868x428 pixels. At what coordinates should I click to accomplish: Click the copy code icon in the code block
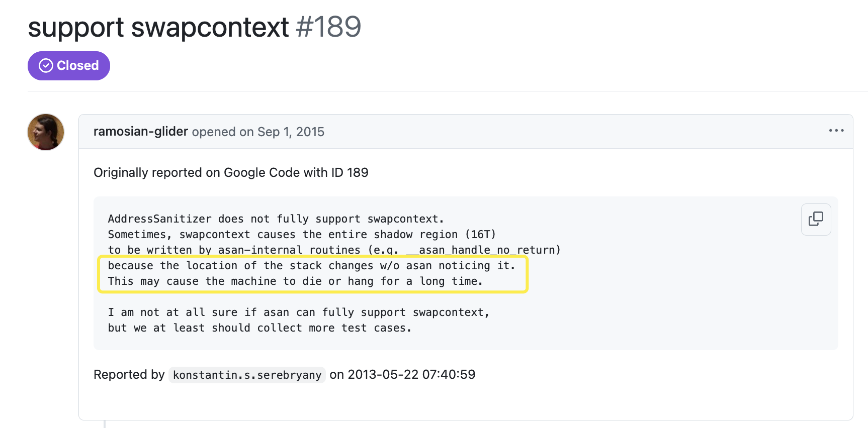point(815,219)
